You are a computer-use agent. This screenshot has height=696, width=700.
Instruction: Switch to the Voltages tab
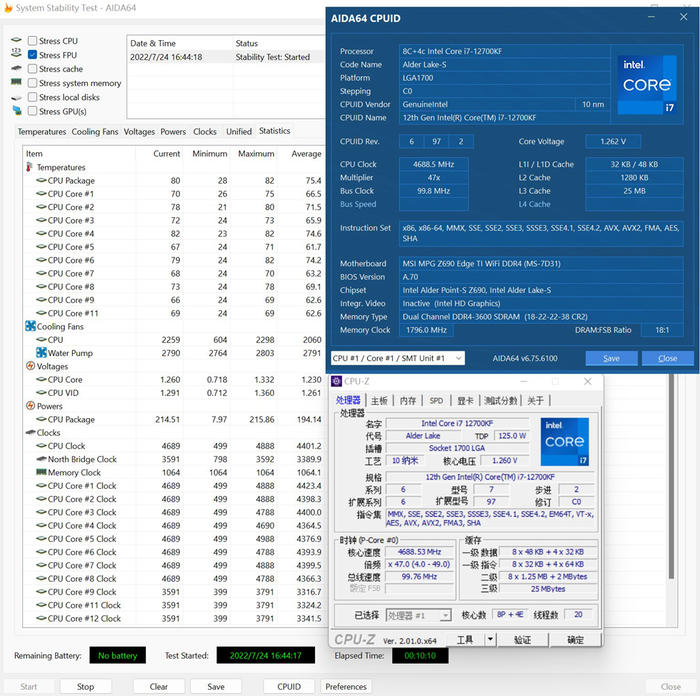pyautogui.click(x=139, y=132)
